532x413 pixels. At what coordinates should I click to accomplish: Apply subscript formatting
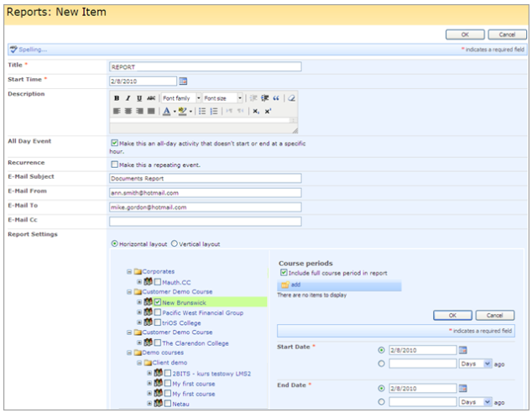pos(256,111)
